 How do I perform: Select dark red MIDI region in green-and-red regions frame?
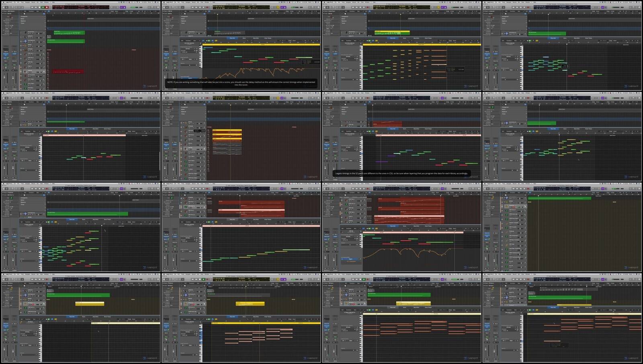click(68, 72)
